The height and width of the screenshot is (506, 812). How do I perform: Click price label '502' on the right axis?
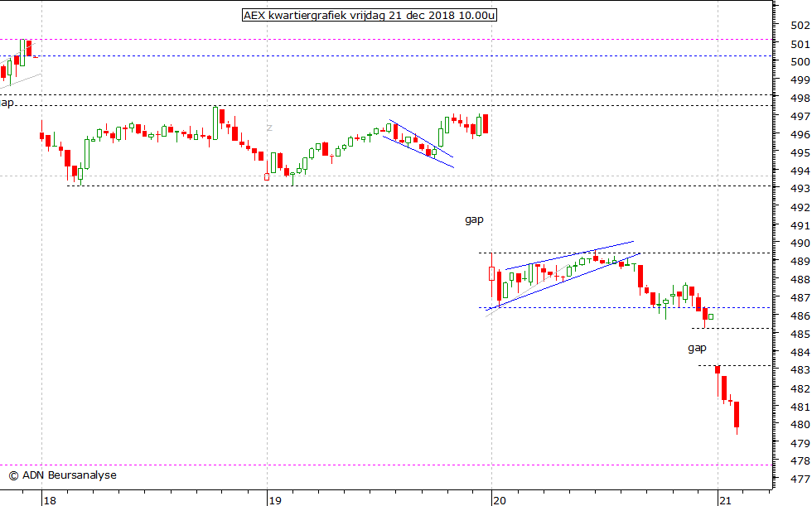800,26
